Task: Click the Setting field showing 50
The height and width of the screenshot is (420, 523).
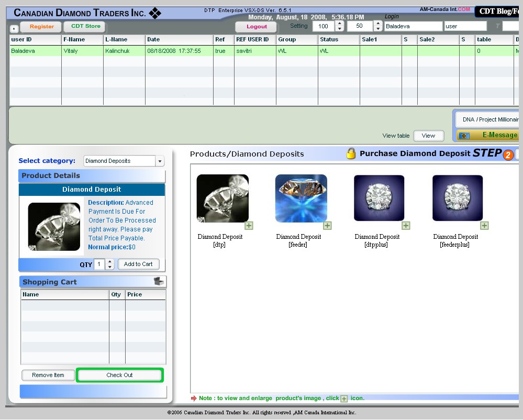Action: click(360, 26)
